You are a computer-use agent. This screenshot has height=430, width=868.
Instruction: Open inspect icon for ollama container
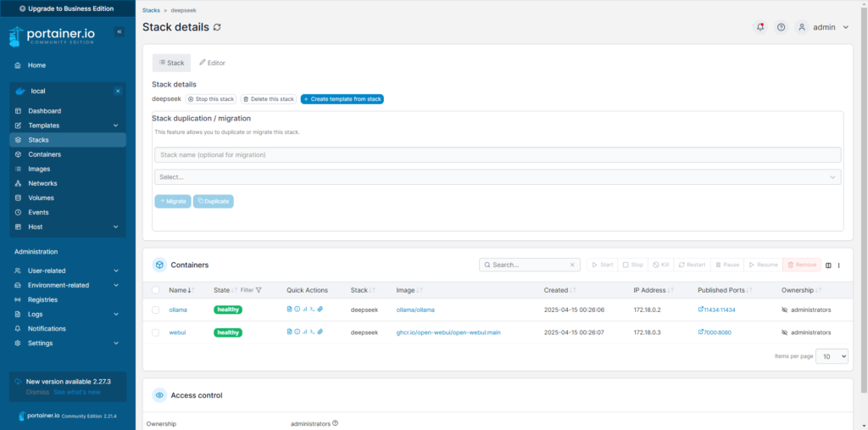point(297,310)
